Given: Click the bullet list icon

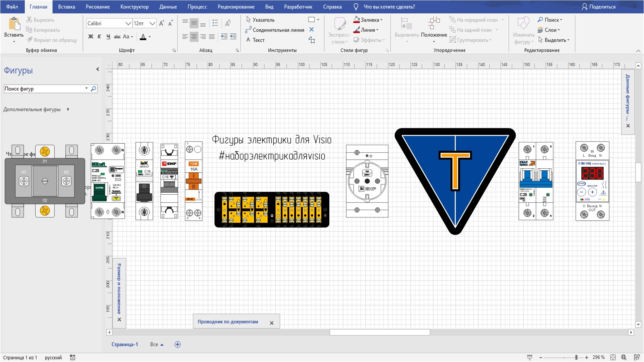Looking at the screenshot, I should pos(215,23).
